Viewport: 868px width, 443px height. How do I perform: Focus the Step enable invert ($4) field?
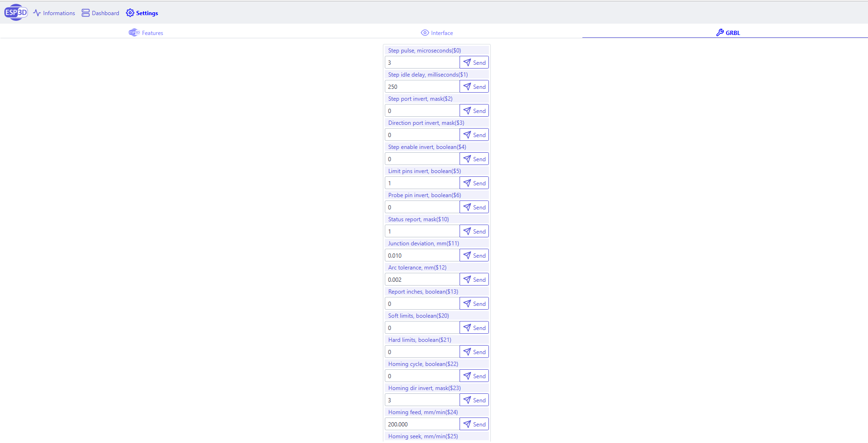[422, 159]
